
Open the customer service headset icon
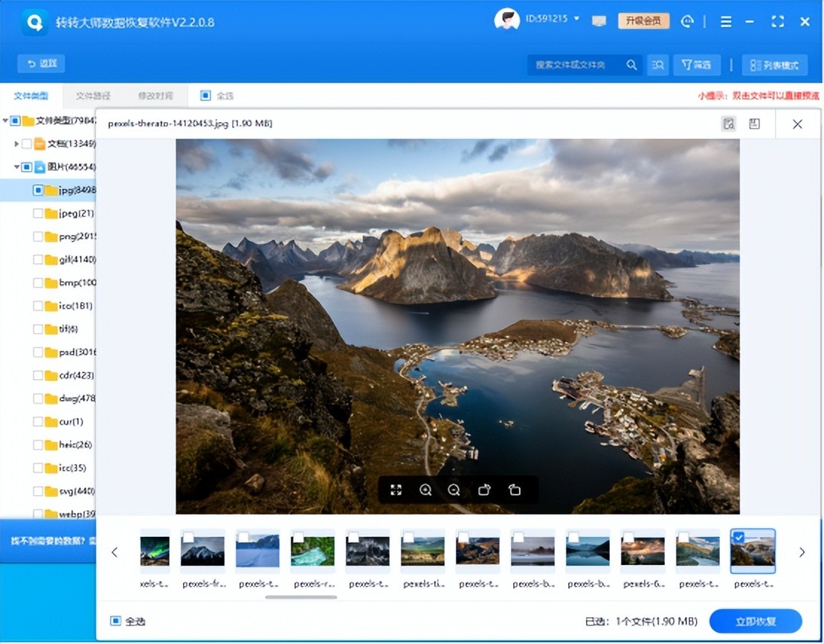click(x=688, y=22)
